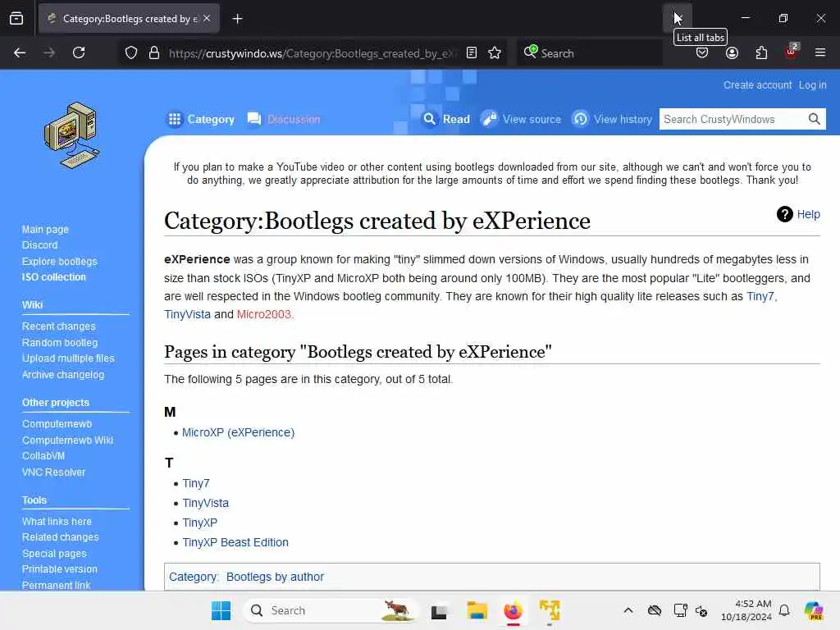Viewport: 840px width, 630px height.
Task: Open Printable version link
Action: (59, 569)
